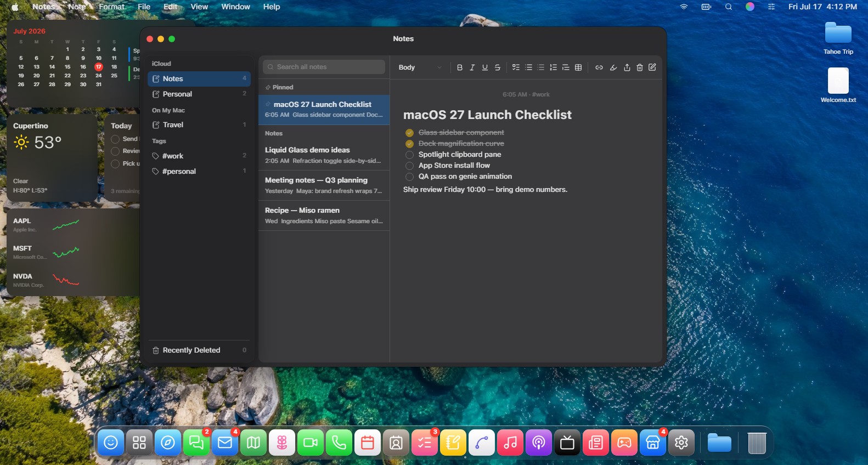
Task: Select the highlighter markup tool
Action: click(613, 67)
